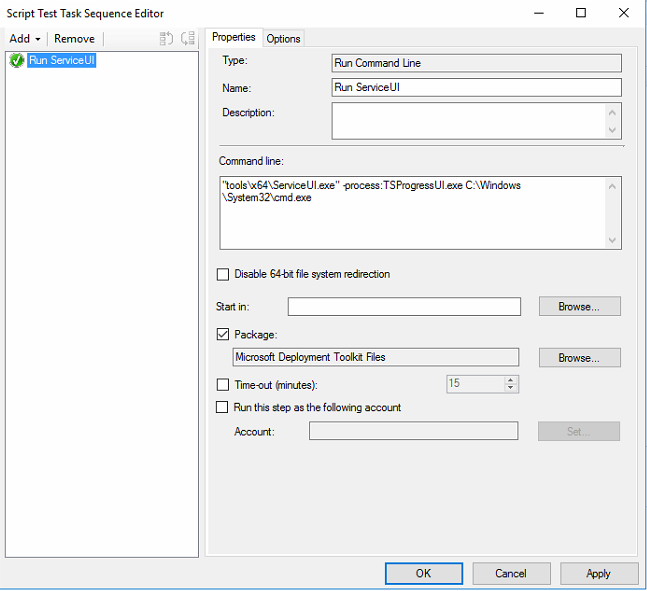Switch to the Options tab

(283, 38)
